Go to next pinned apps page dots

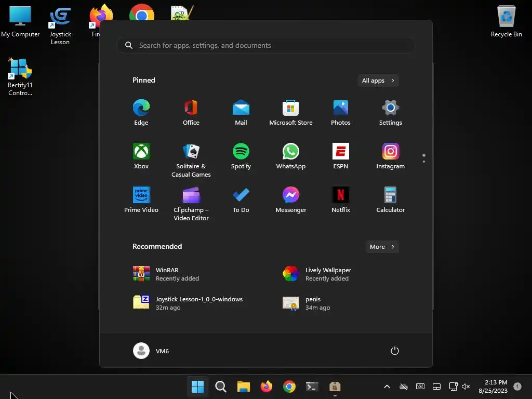[424, 158]
